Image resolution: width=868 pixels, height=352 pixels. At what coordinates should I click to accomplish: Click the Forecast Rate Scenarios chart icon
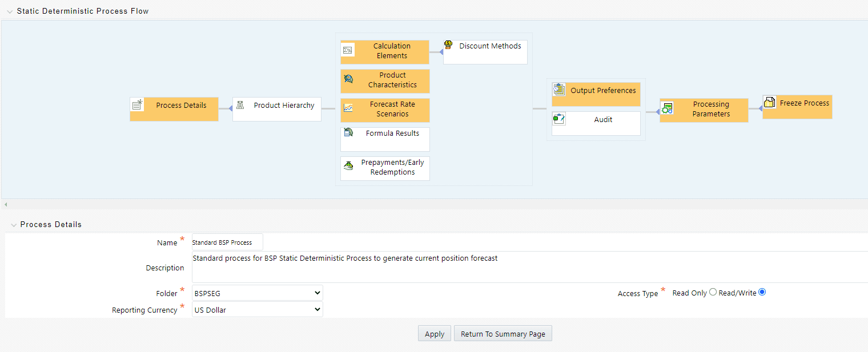point(348,108)
